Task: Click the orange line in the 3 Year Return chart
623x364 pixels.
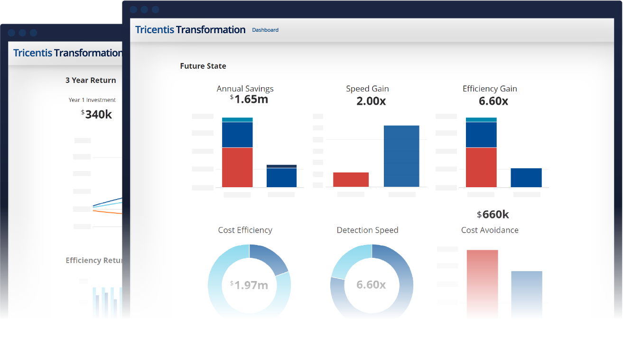Action: coord(107,212)
